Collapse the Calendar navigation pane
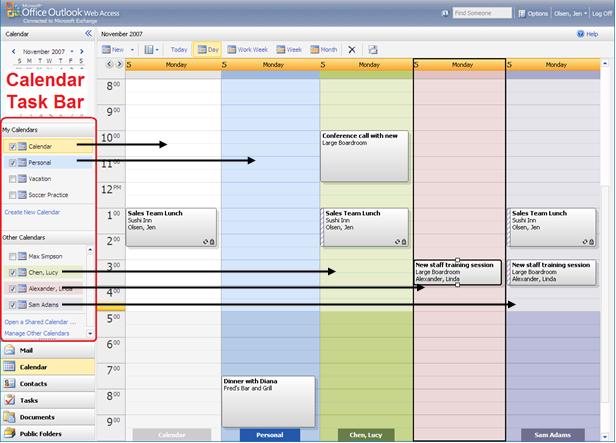The image size is (616, 443). coord(88,34)
